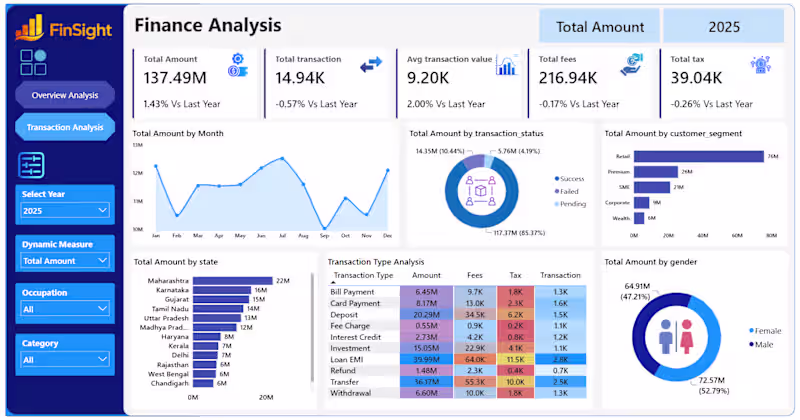Click the 2025 header button
The image size is (800, 420).
coord(723,27)
